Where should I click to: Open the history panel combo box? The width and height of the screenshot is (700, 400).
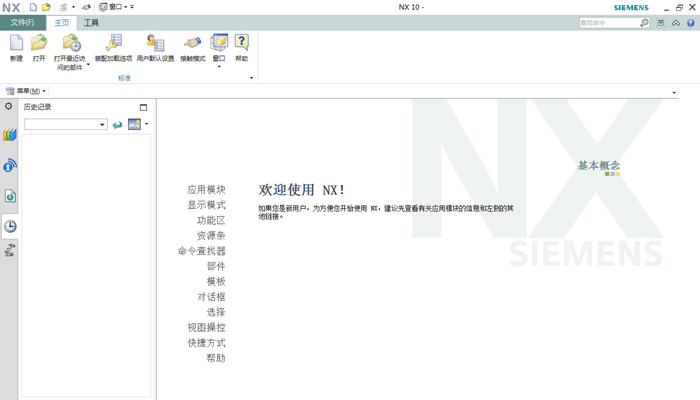point(66,124)
